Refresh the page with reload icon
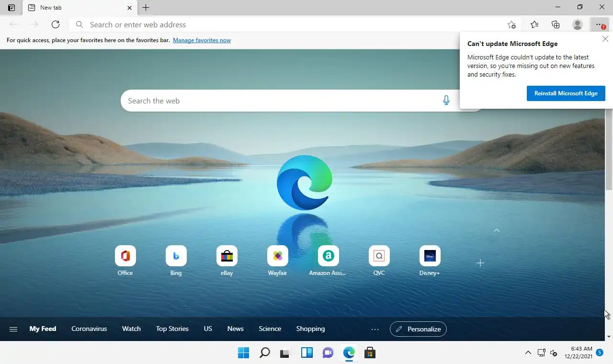 click(x=56, y=24)
